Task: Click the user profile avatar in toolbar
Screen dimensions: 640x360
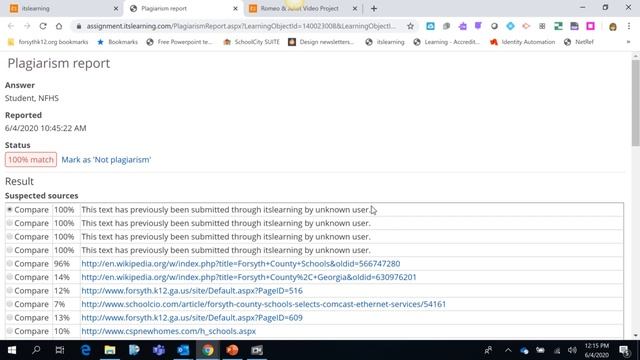Action: click(x=613, y=27)
